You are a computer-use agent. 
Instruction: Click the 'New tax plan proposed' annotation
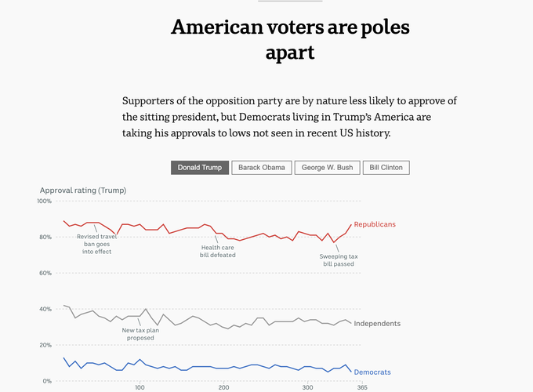pyautogui.click(x=141, y=334)
